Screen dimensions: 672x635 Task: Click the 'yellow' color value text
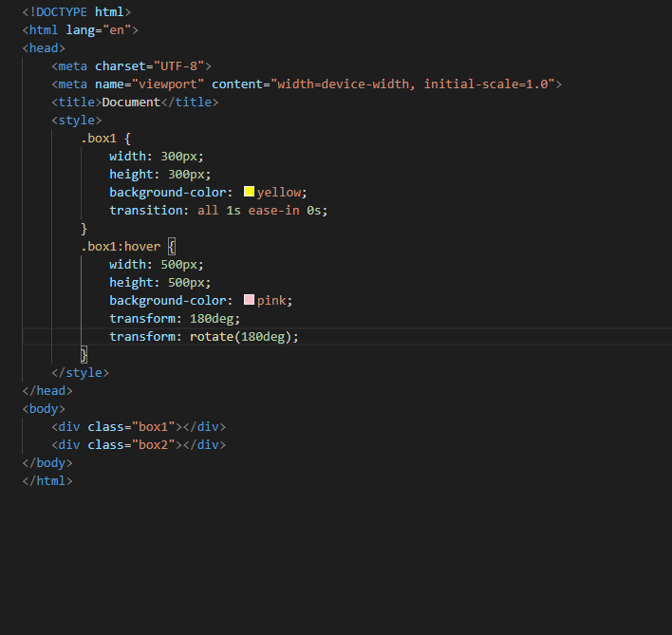coord(279,193)
